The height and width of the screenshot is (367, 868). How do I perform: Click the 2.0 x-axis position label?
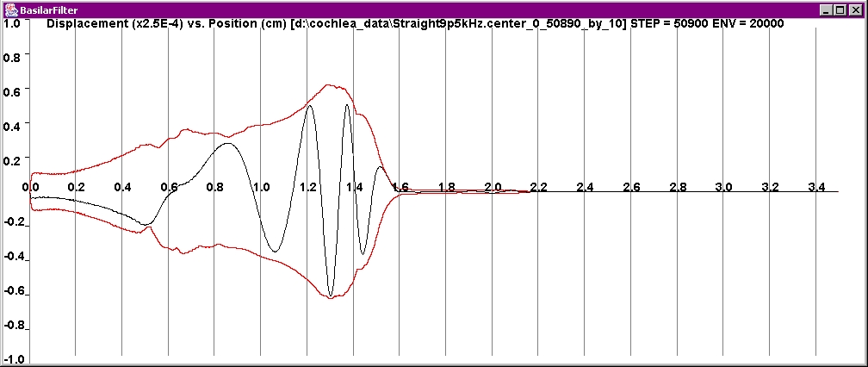pyautogui.click(x=493, y=187)
